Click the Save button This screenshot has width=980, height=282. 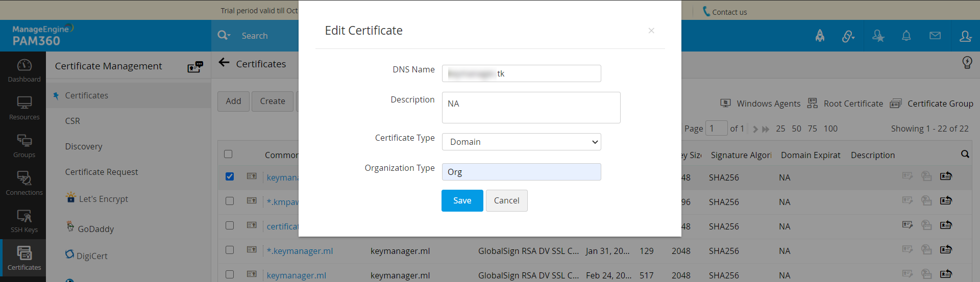(462, 200)
